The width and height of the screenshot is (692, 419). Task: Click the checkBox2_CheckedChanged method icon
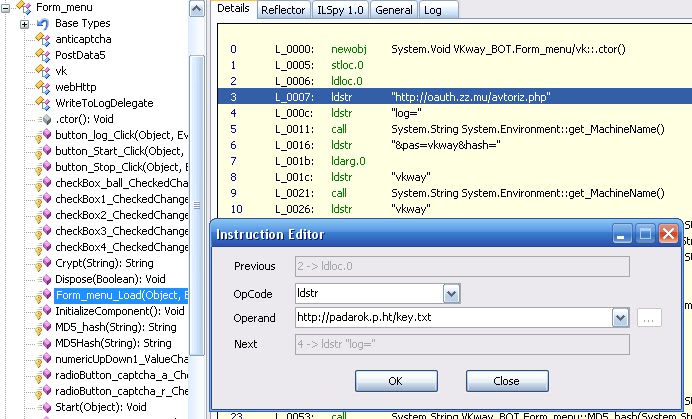(44, 215)
